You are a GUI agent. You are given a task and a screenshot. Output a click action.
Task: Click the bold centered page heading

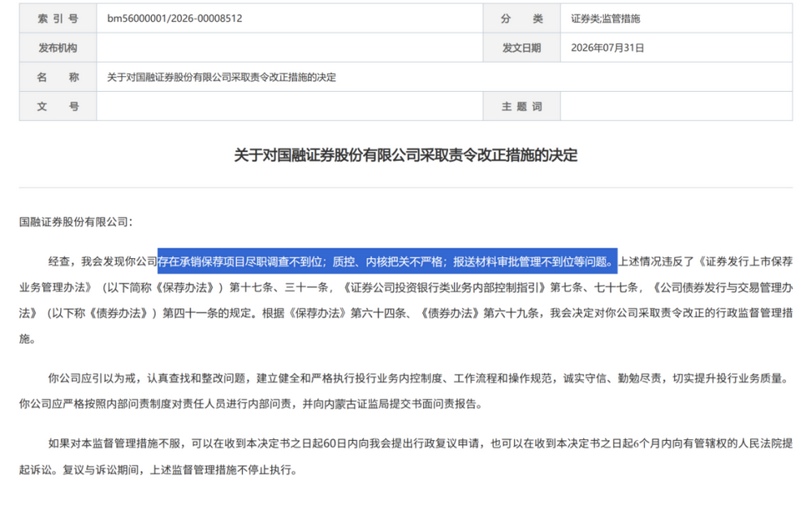405,155
